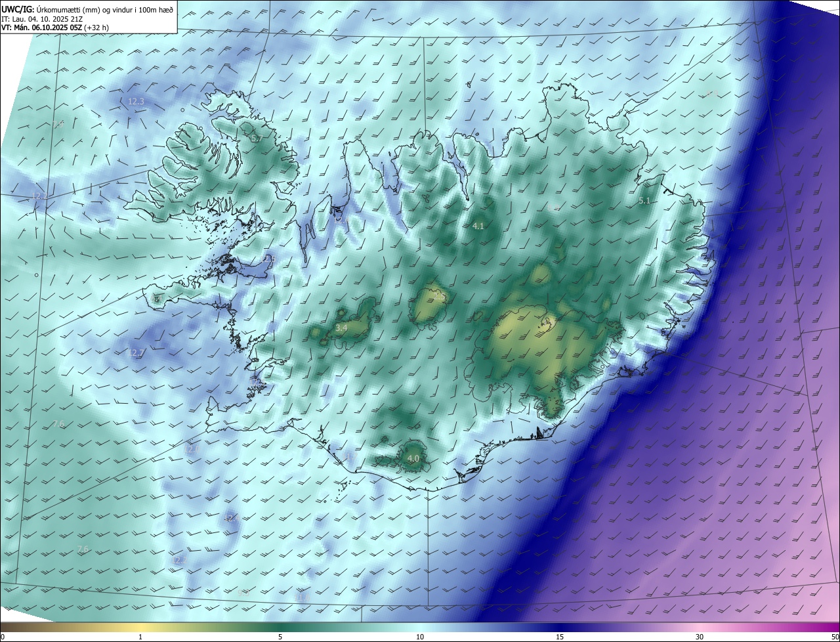840x642 pixels.
Task: Click the '0' tick on the color scale
Action: click(3, 637)
